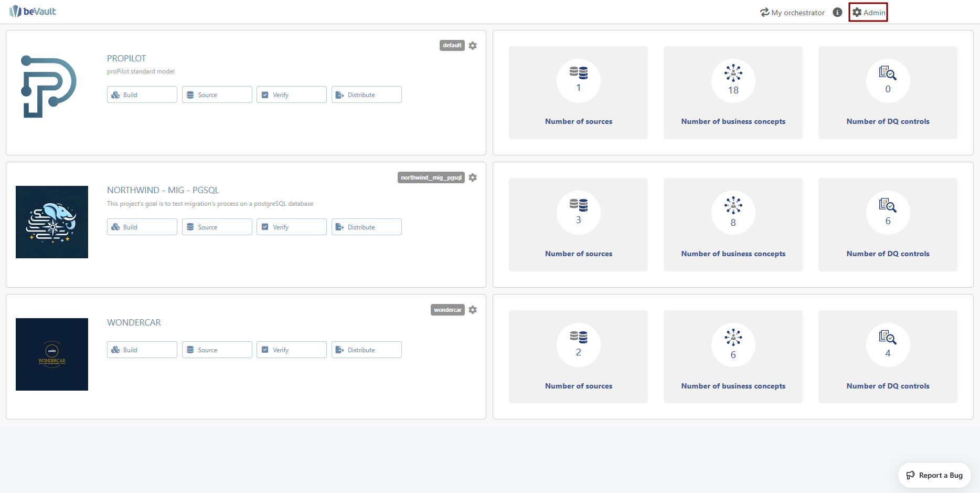The width and height of the screenshot is (980, 493).
Task: Click WONDERCAR DQ controls magnifier icon
Action: tap(888, 337)
